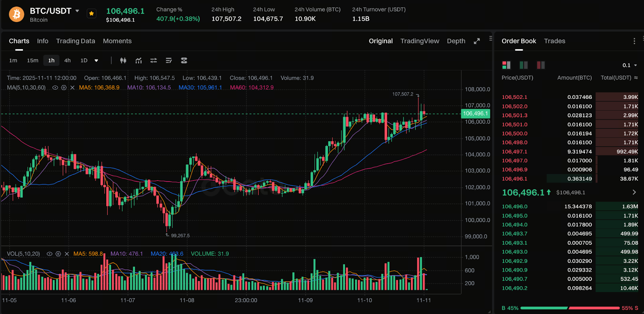Hide the MA(5,10,30,60) indicator with eye icon

tap(55, 88)
